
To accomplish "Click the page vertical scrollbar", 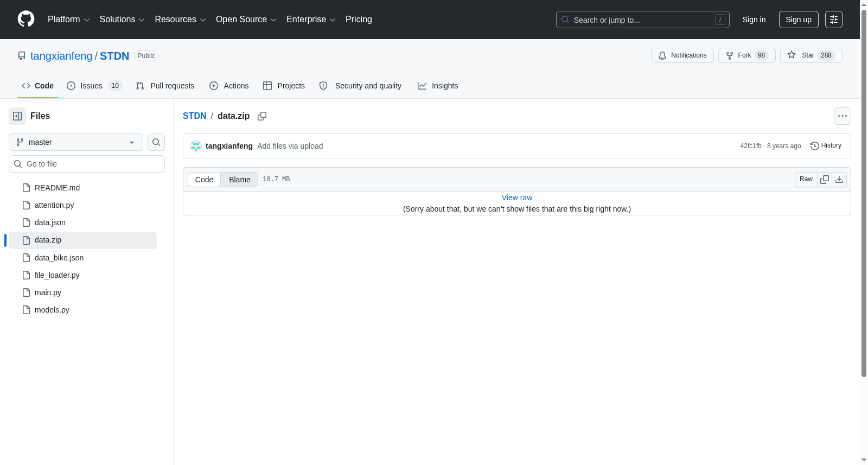I will tap(864, 193).
